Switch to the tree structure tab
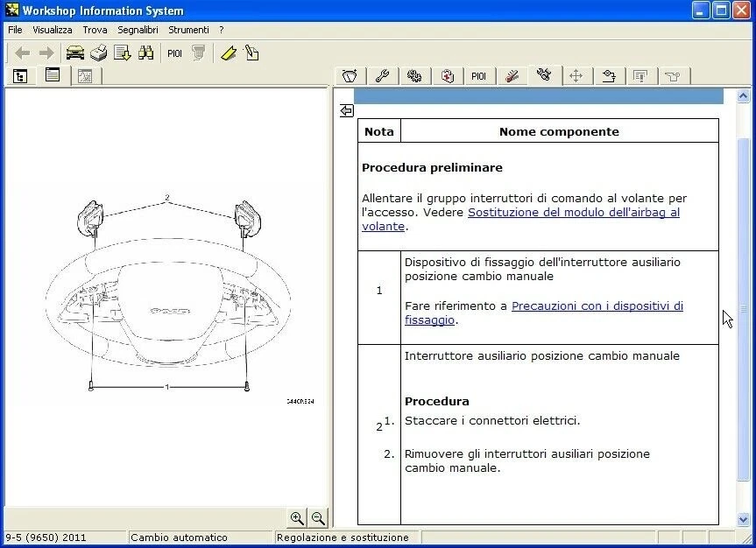This screenshot has height=548, width=756. pos(19,75)
